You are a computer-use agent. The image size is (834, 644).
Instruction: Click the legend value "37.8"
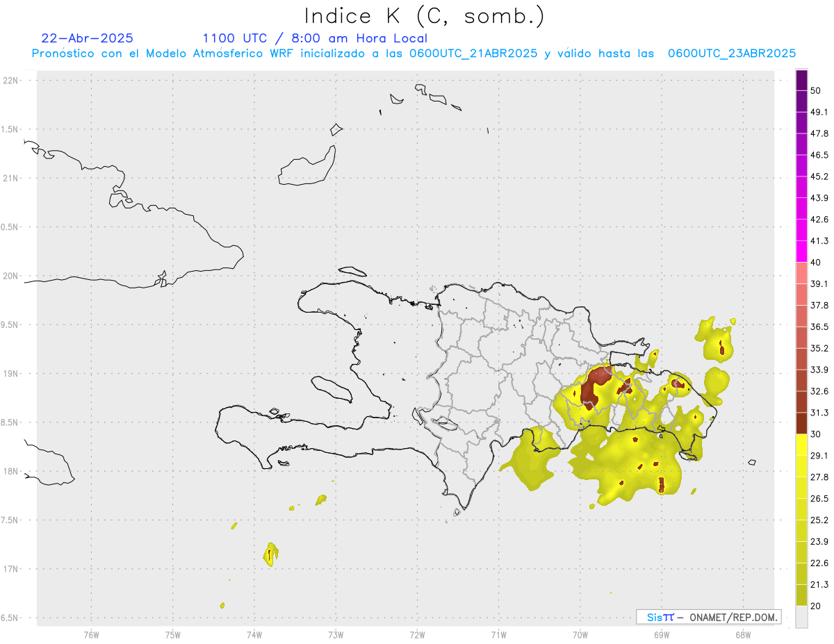tap(819, 305)
